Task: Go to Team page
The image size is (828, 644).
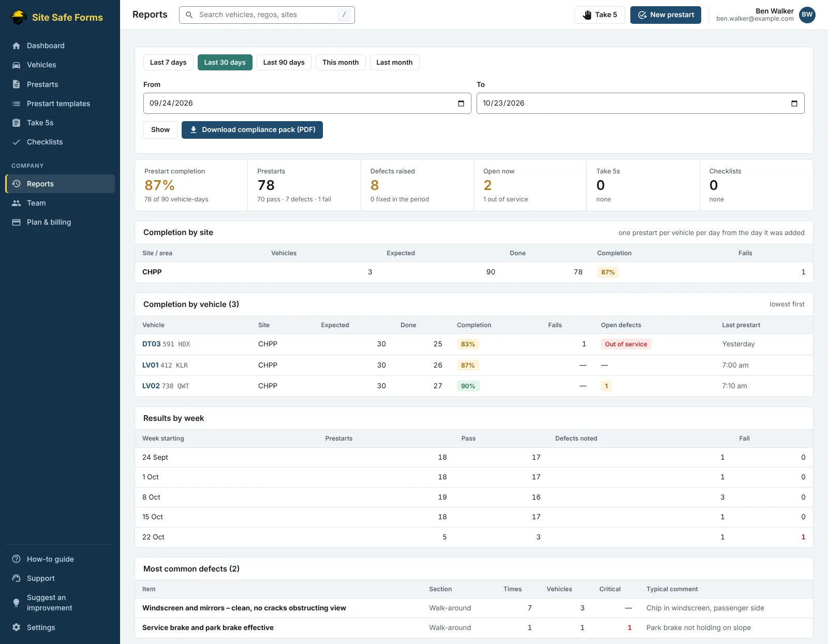Action: tap(60, 203)
